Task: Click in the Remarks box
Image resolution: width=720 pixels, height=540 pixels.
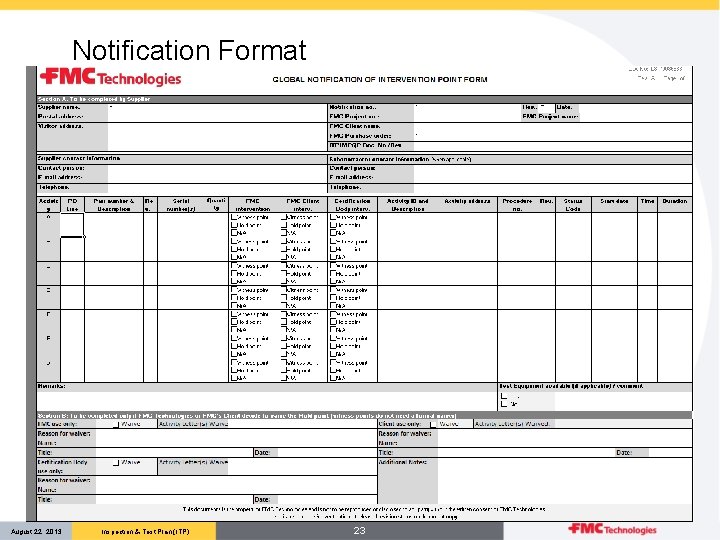Action: 266,400
